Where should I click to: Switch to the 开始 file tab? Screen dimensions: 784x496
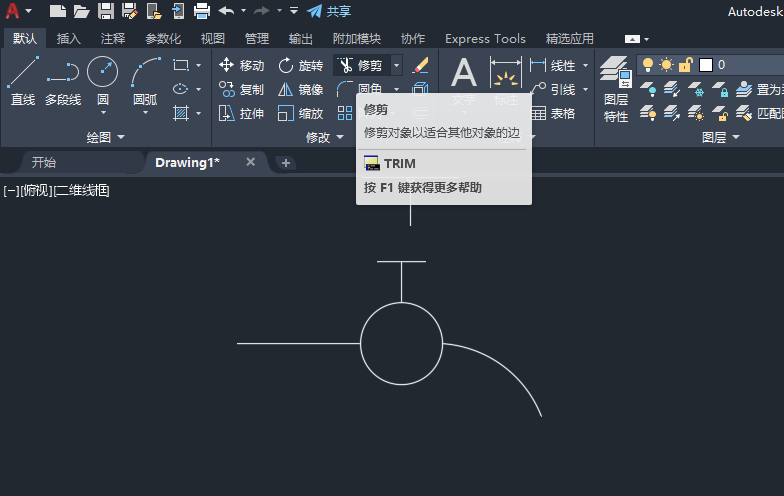44,162
